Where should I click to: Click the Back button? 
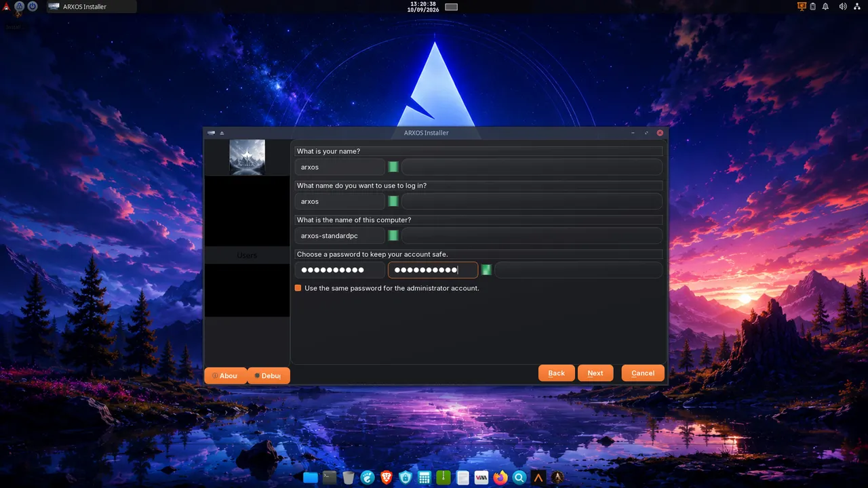[557, 373]
